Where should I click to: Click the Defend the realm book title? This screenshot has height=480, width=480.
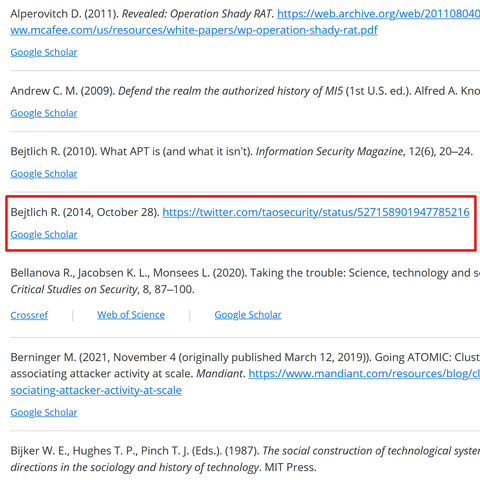tap(230, 91)
